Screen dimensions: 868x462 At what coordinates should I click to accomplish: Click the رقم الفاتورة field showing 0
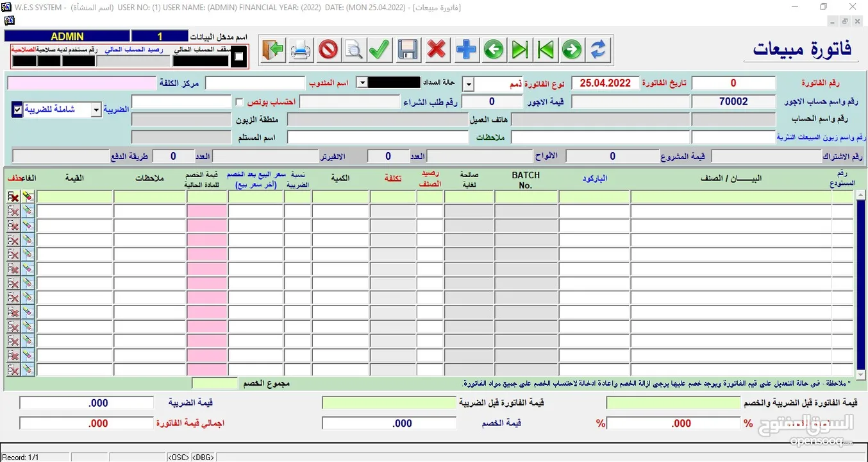click(x=733, y=83)
